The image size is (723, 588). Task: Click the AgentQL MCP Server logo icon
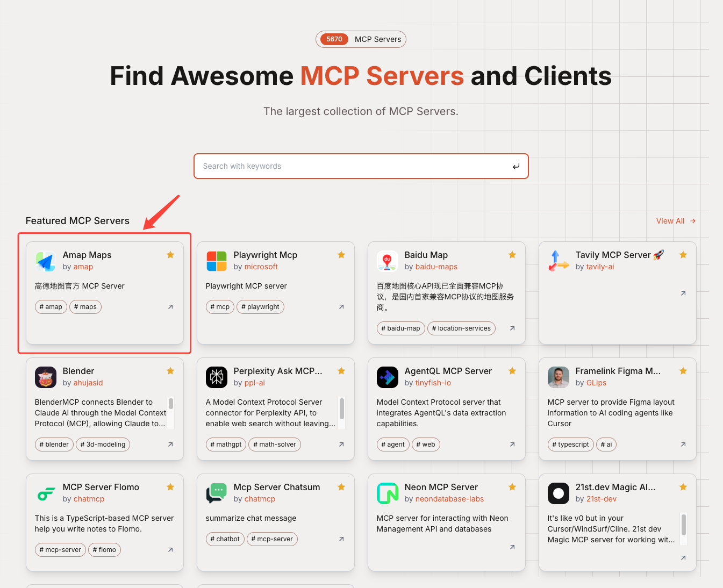point(388,377)
